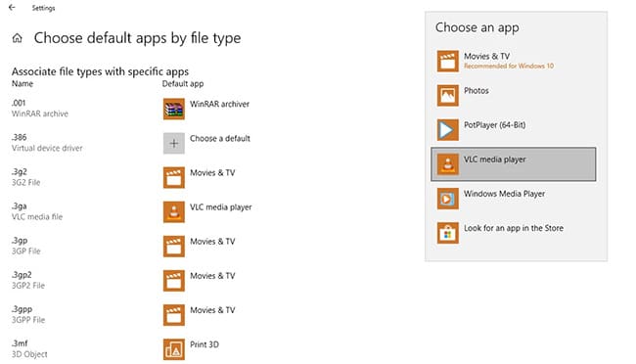Choose the Windows Media Player icon

click(x=448, y=199)
